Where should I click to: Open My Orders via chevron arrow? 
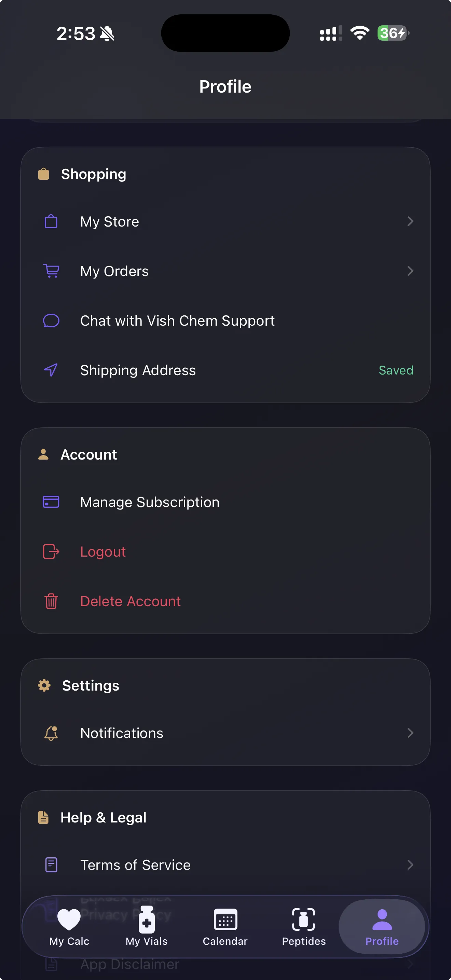410,271
